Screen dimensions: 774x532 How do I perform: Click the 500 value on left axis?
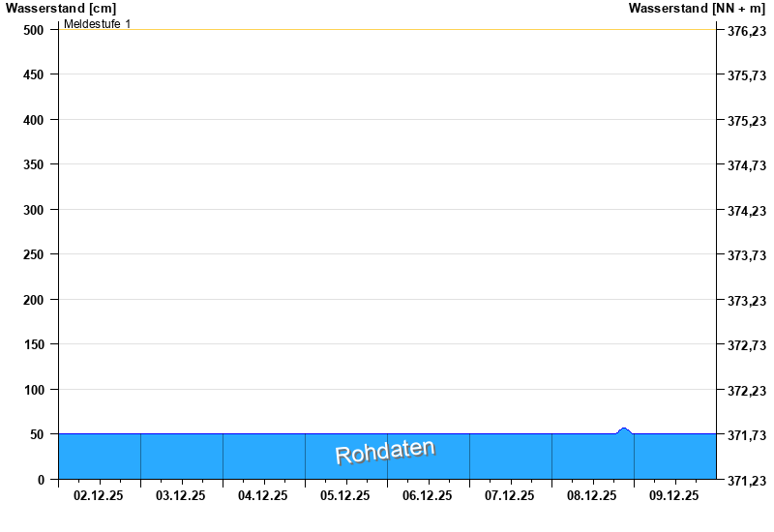(x=34, y=30)
